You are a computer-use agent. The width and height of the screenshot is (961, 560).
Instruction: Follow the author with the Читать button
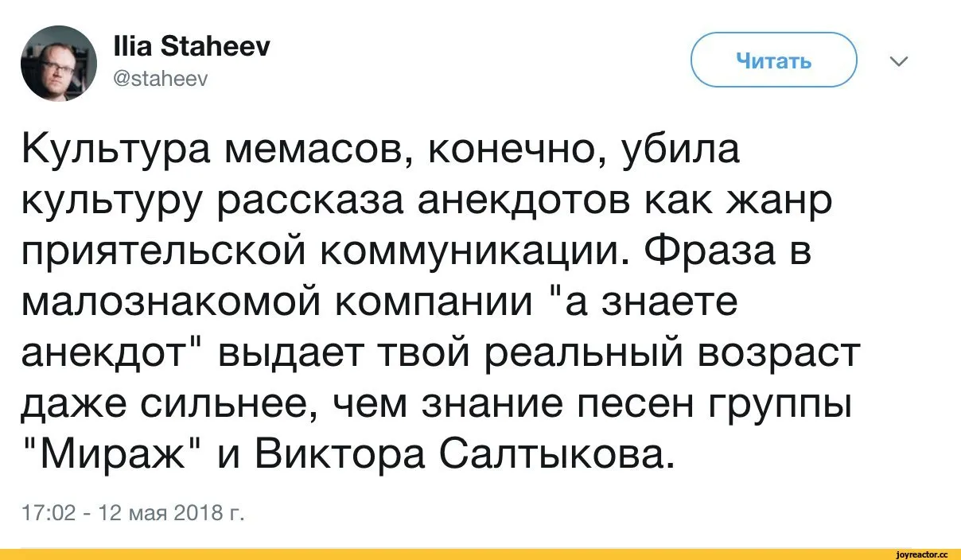773,60
